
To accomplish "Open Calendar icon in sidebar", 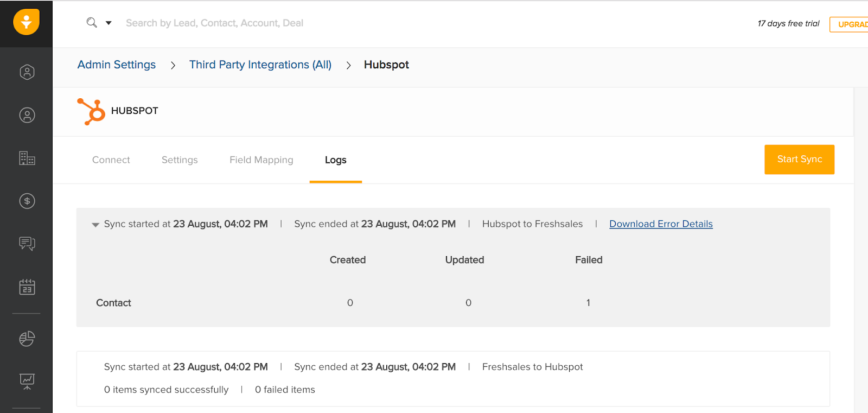I will coord(27,287).
